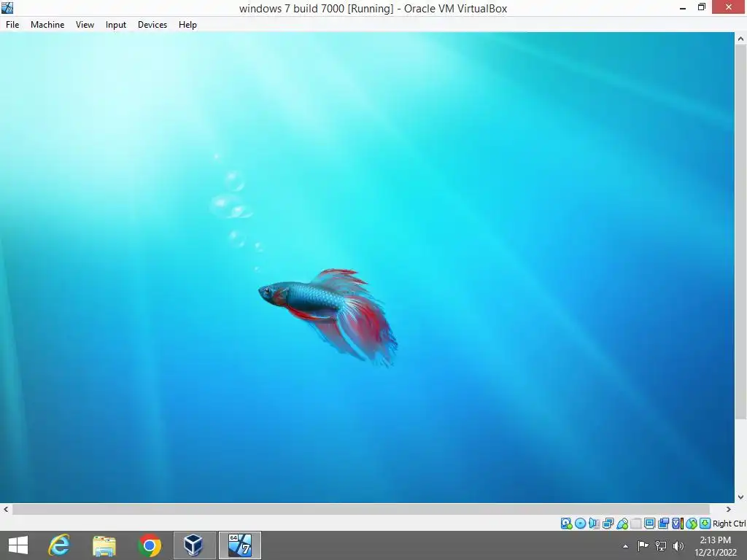Switch to VirtualBox Manager taskbar button
747x560 pixels.
[x=194, y=545]
